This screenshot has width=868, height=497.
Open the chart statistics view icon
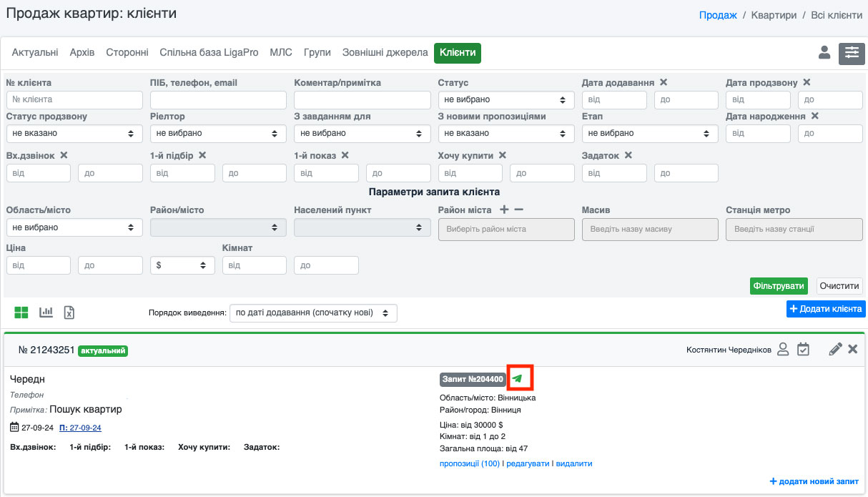tap(46, 313)
